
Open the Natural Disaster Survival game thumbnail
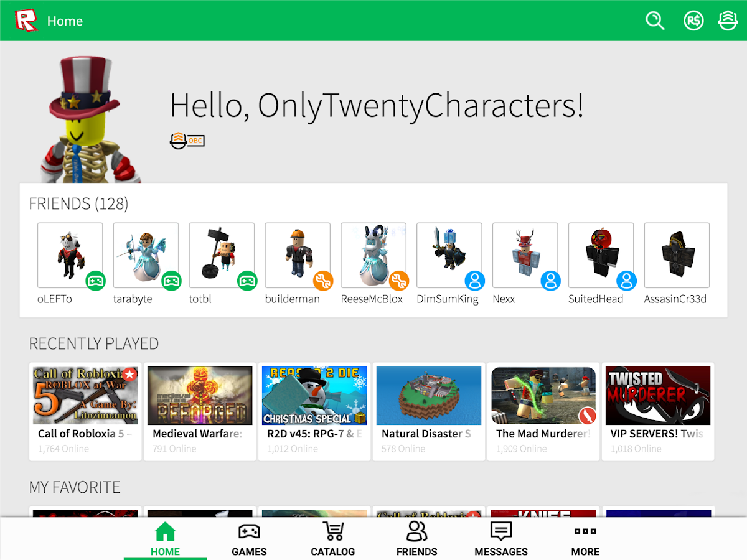tap(429, 395)
